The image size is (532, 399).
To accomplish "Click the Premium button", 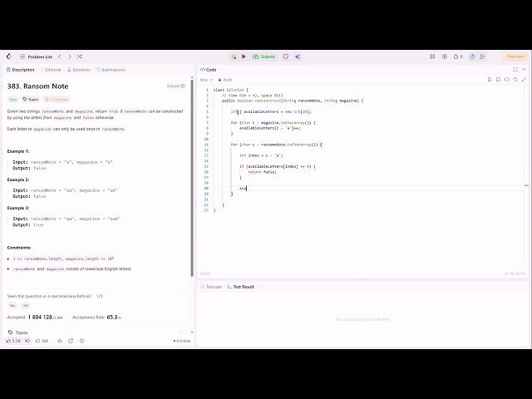I will 515,57.
